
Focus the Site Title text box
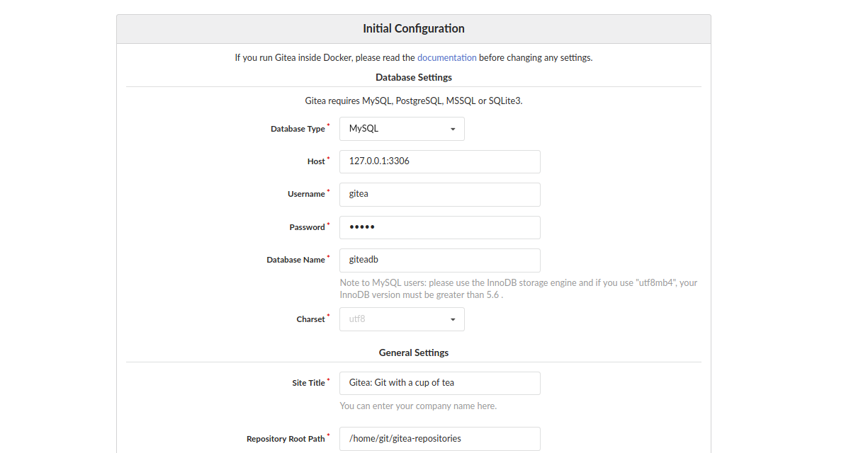point(439,383)
